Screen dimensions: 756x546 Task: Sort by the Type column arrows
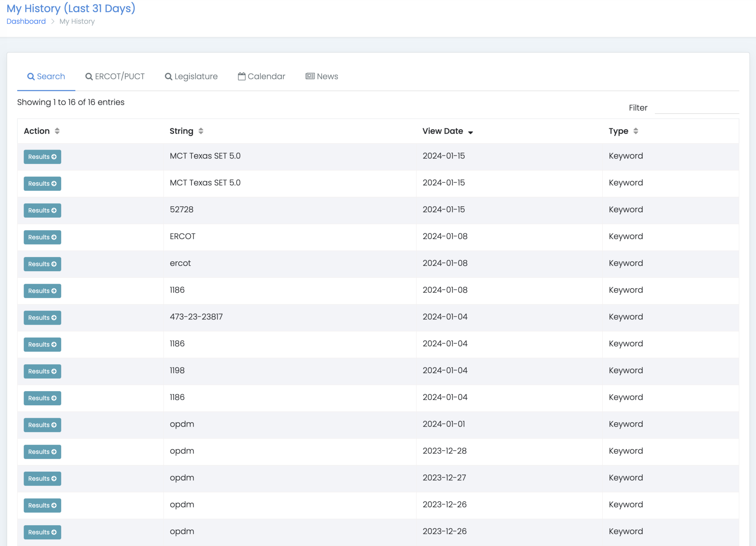pos(636,131)
